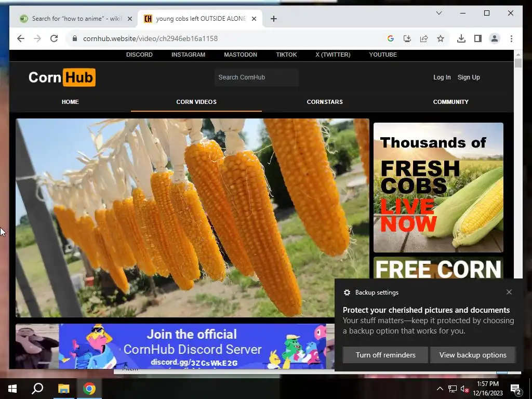Open the Windows Start menu
532x399 pixels.
12,389
